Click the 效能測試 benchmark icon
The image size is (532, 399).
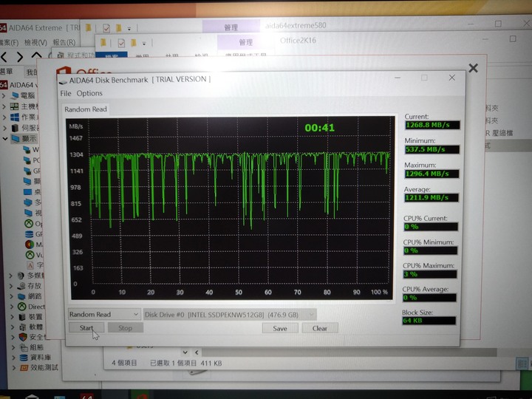tap(24, 368)
